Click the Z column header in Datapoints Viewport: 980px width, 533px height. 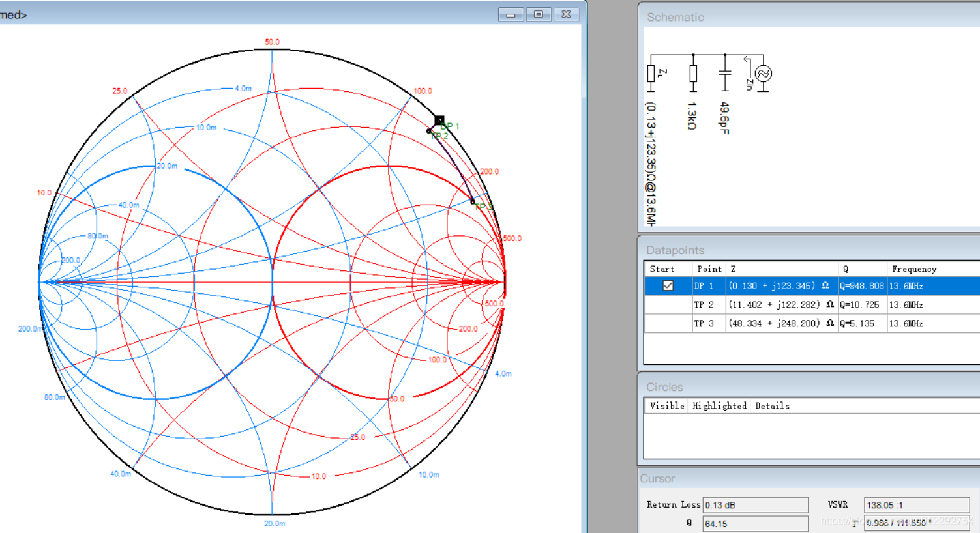pyautogui.click(x=782, y=268)
